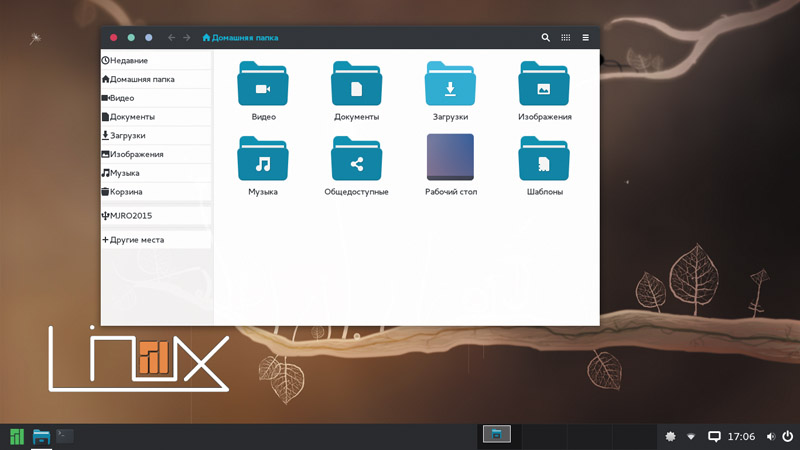This screenshot has width=800, height=450.
Task: Open the Загрузки folder icon
Action: click(450, 84)
